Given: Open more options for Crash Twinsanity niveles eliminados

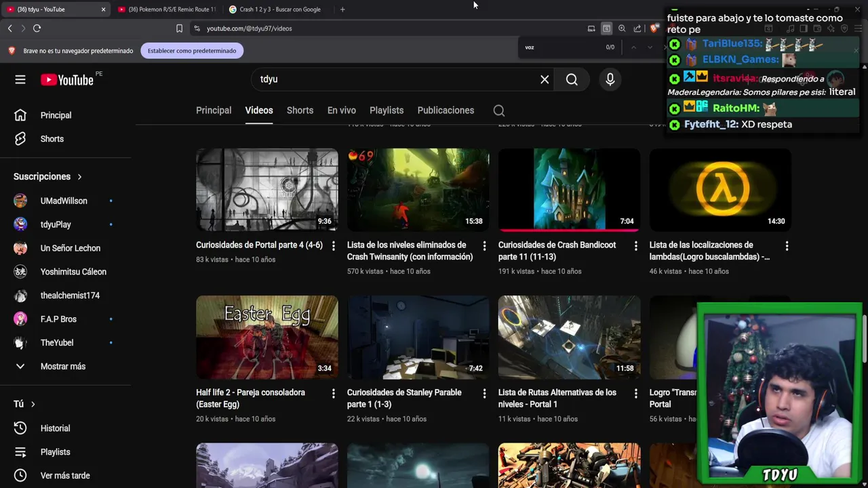Looking at the screenshot, I should [x=484, y=246].
